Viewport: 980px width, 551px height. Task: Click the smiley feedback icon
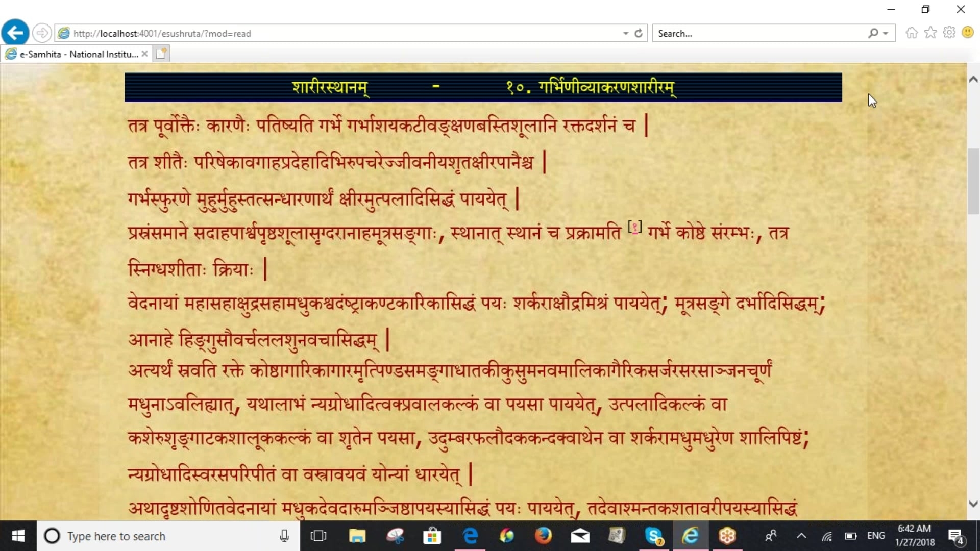968,33
